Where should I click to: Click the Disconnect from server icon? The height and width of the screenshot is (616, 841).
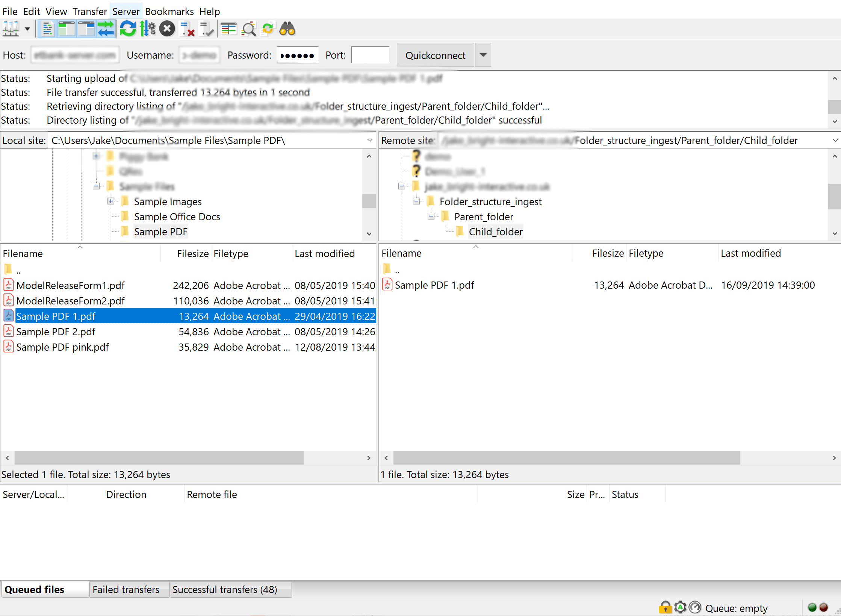pyautogui.click(x=187, y=29)
